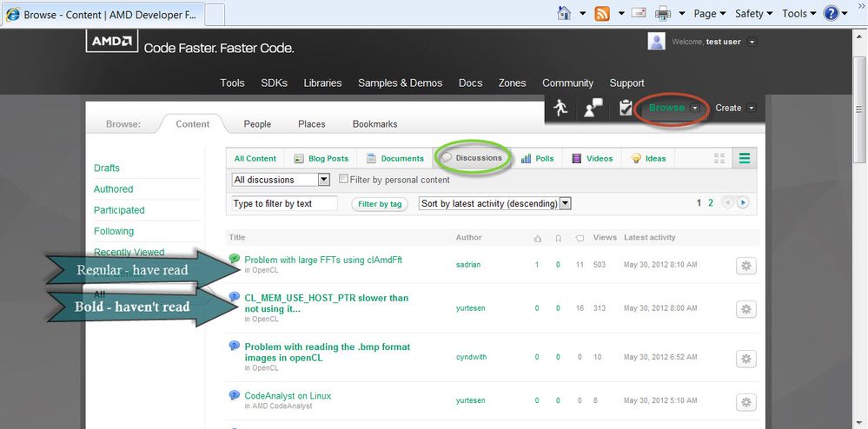Image resolution: width=868 pixels, height=429 pixels.
Task: Open Problem with large FFTs using clAmdFft
Action: click(323, 260)
